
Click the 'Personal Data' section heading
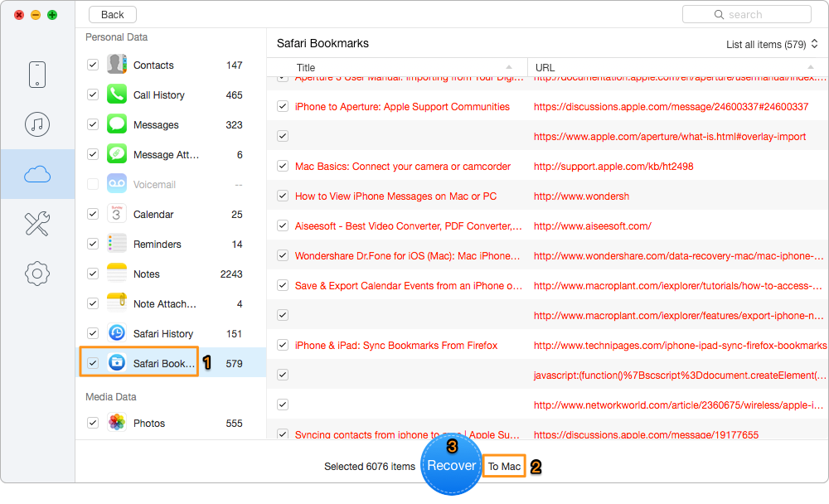116,37
